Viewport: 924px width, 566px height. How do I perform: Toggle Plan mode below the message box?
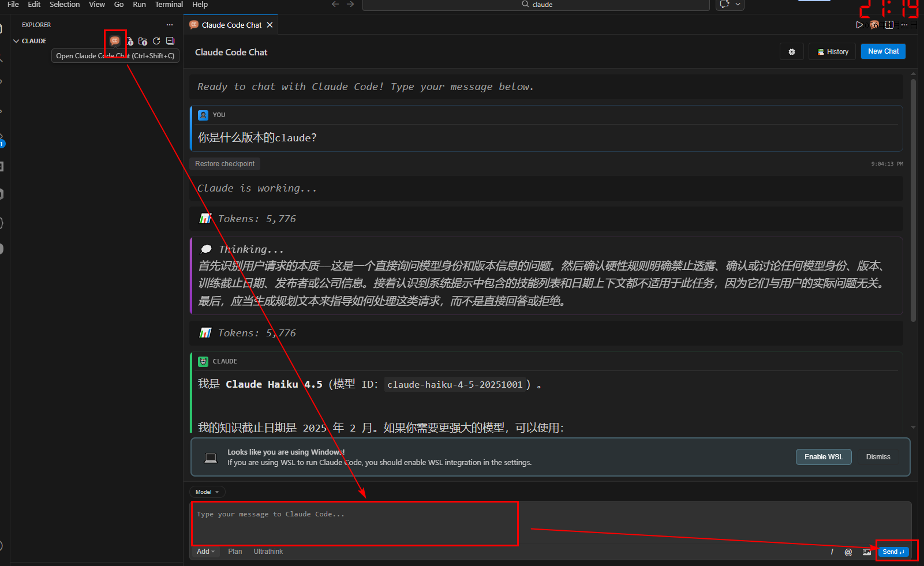coord(235,552)
